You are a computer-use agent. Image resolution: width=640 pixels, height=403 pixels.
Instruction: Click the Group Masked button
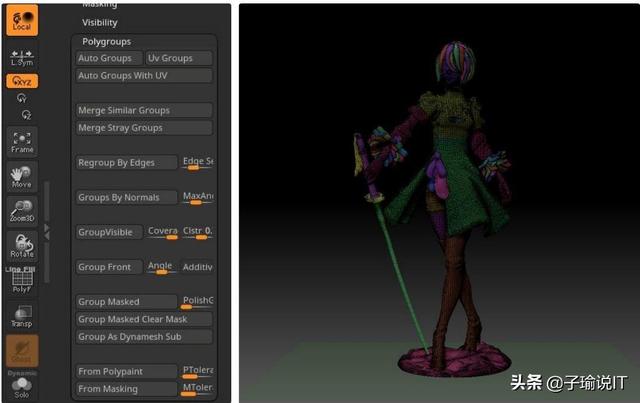(127, 302)
